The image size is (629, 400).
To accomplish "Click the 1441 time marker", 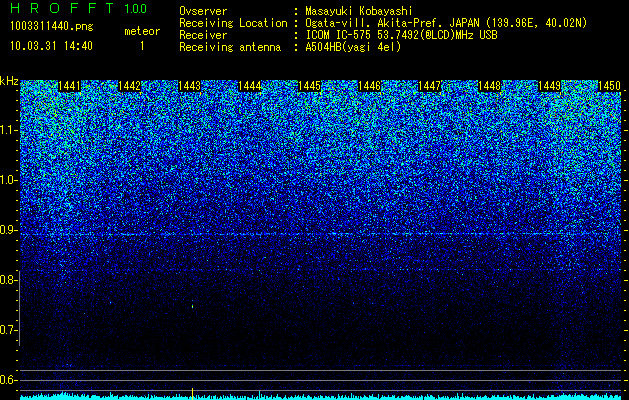I will tap(69, 86).
